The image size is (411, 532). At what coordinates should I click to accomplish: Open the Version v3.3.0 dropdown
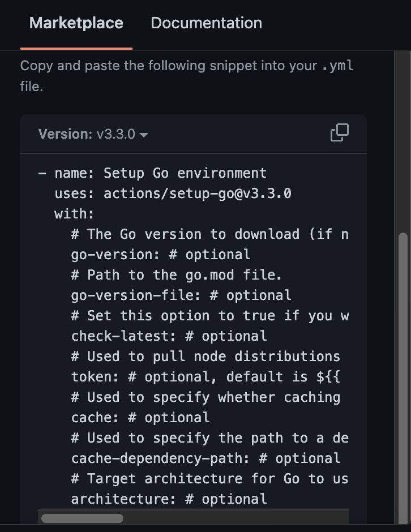[93, 134]
